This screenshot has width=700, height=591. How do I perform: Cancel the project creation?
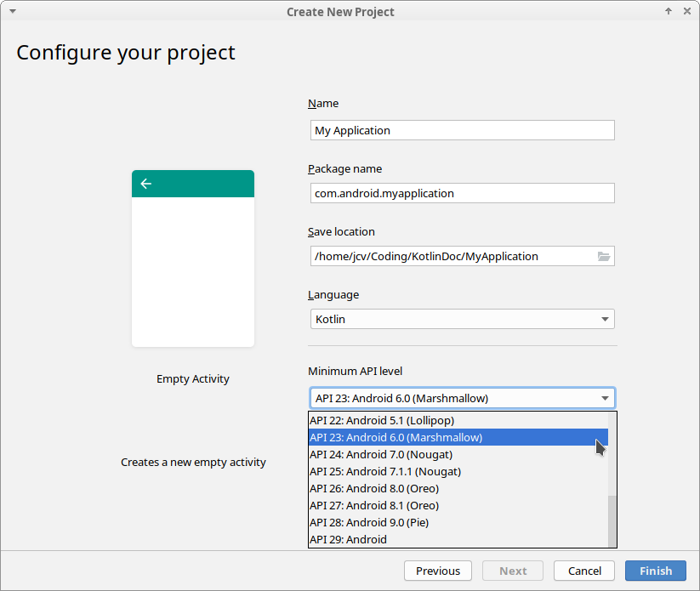click(583, 571)
